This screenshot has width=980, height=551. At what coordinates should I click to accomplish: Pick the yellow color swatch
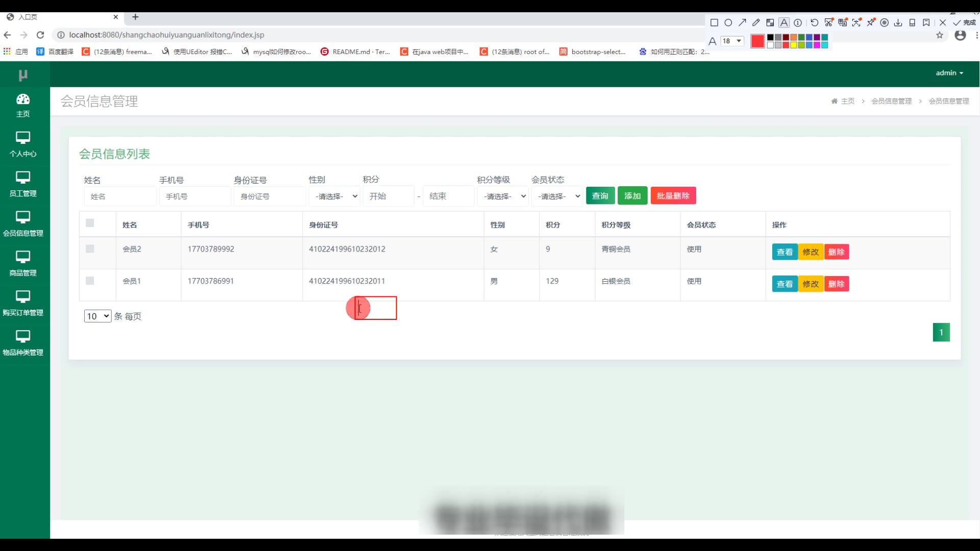[794, 45]
